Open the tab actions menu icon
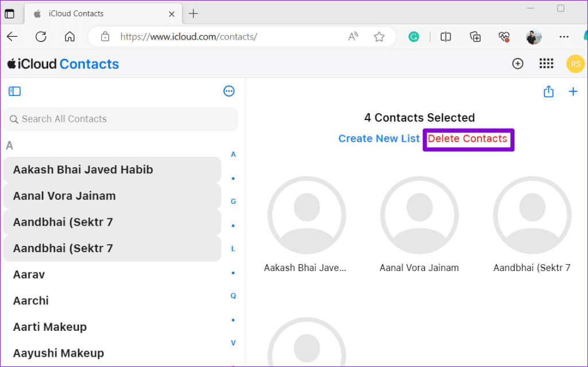Image resolution: width=588 pixels, height=367 pixels. pyautogui.click(x=9, y=14)
